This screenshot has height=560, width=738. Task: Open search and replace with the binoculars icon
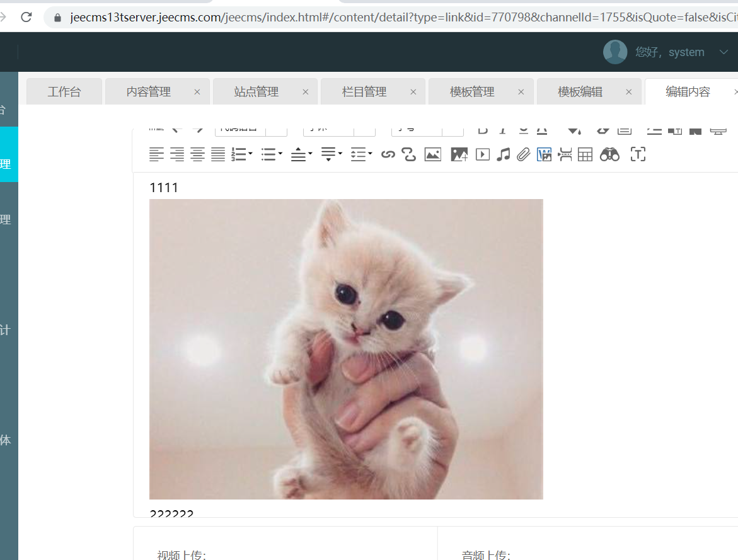coord(609,154)
